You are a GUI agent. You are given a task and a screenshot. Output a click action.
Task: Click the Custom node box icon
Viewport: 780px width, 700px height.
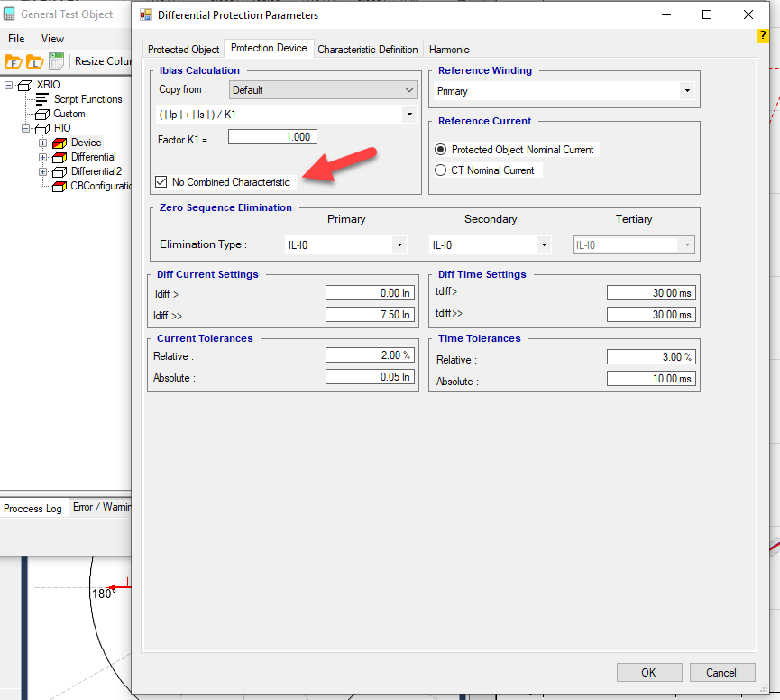pyautogui.click(x=42, y=114)
